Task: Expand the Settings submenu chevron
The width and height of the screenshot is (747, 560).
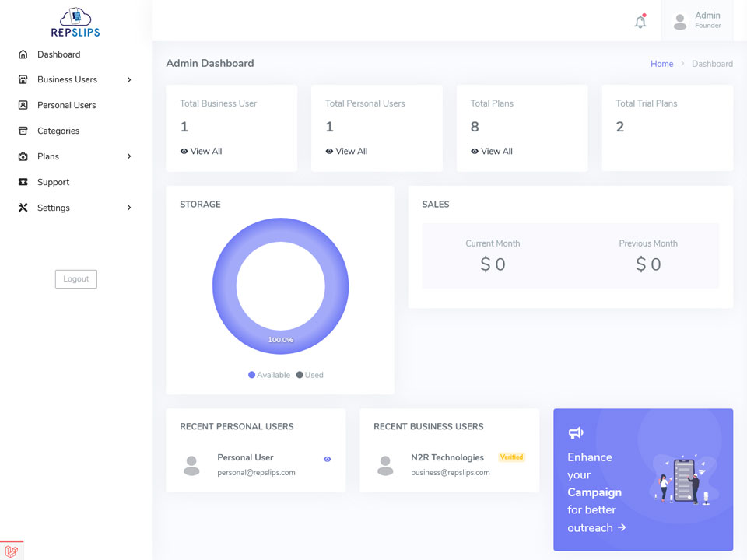Action: [x=129, y=208]
